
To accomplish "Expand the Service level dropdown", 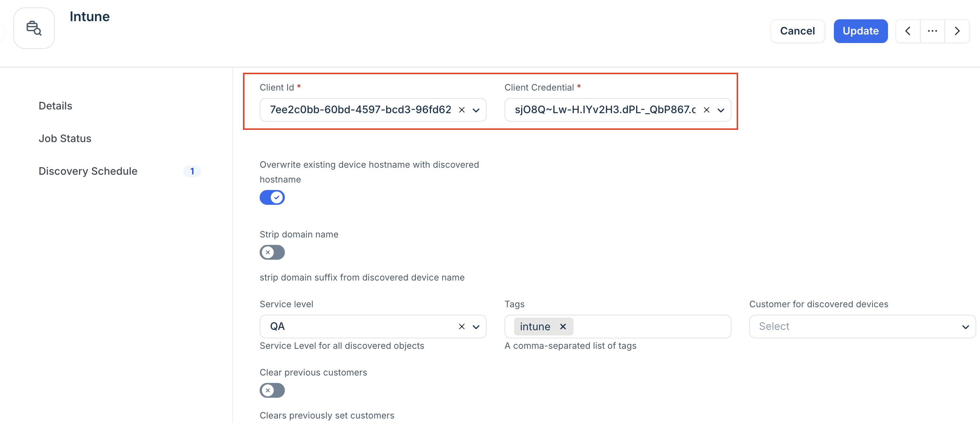I will 476,327.
